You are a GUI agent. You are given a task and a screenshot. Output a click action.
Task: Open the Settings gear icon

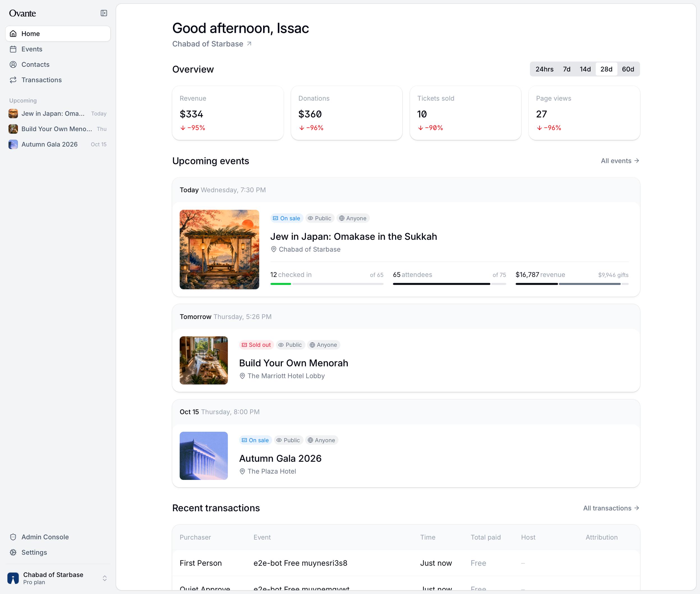pos(13,552)
